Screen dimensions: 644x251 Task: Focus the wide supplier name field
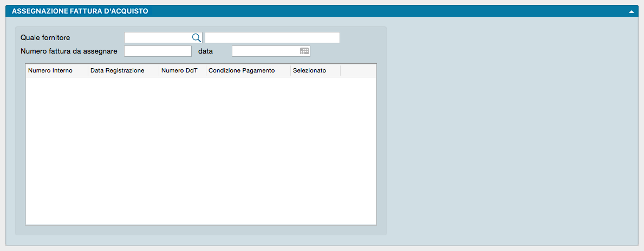[x=272, y=37]
